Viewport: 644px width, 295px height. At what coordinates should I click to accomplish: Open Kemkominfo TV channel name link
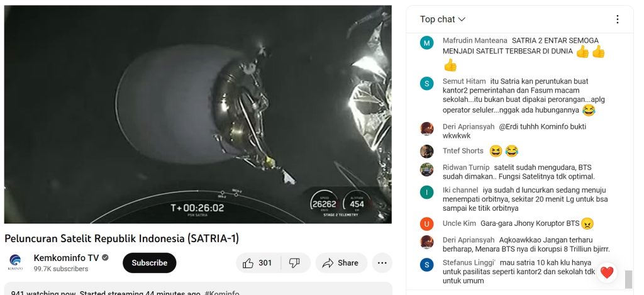point(66,258)
